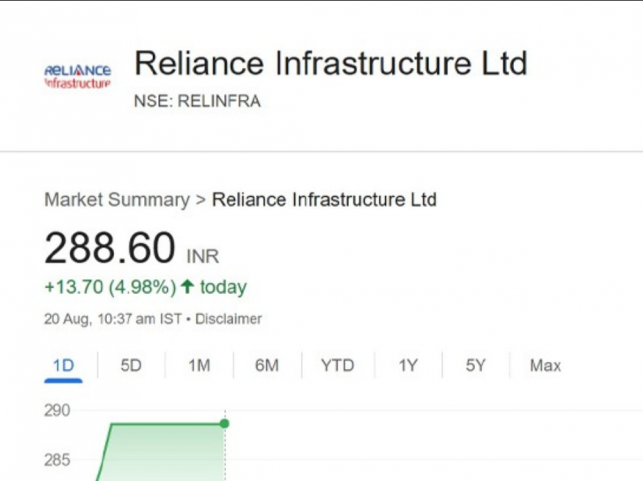Click the Reliance Infrastructure logo
Viewport: 643px width, 481px height.
pos(77,76)
